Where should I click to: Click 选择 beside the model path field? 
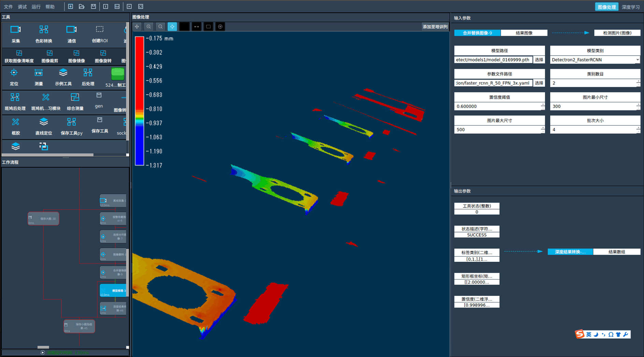(539, 60)
